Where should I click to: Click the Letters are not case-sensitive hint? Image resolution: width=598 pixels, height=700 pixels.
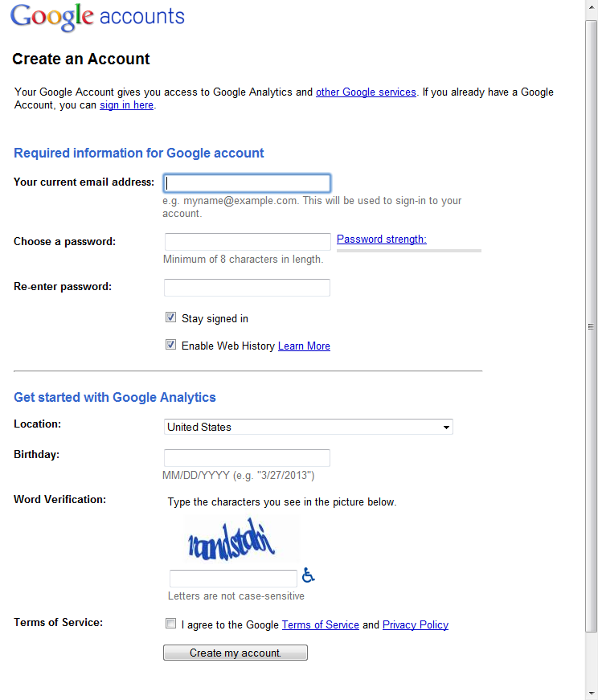(236, 596)
